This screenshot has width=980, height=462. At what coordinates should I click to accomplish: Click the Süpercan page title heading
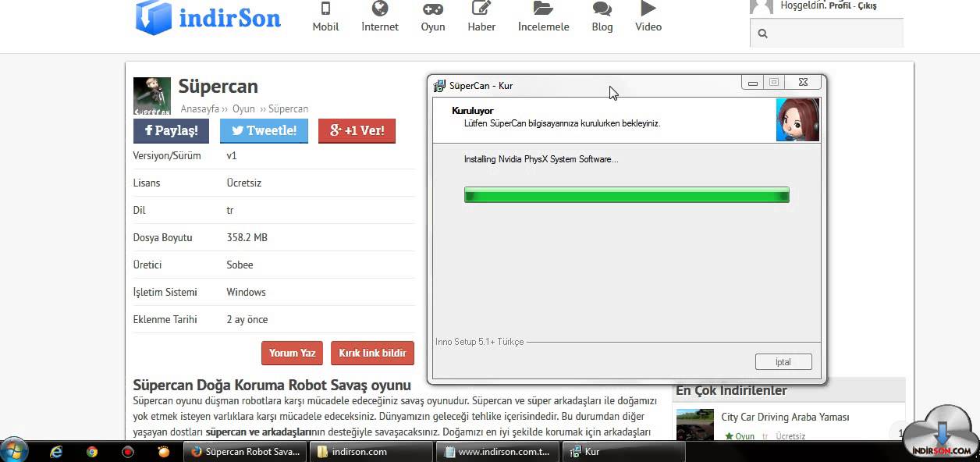click(x=218, y=86)
